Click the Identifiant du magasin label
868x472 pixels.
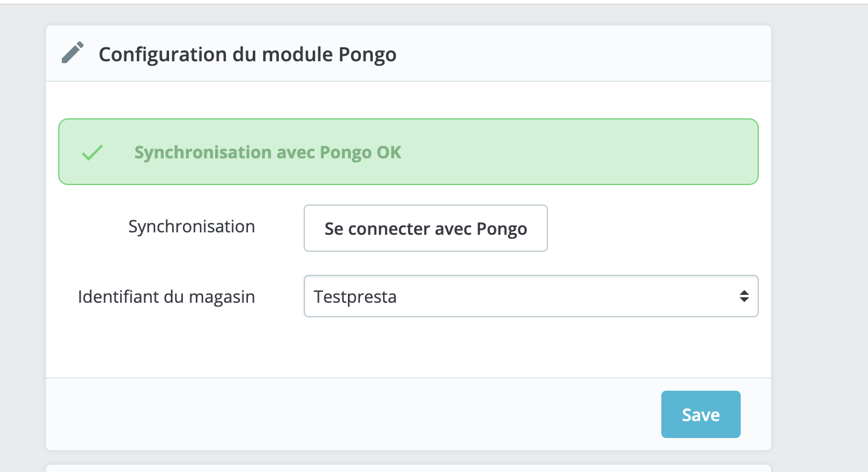(166, 297)
